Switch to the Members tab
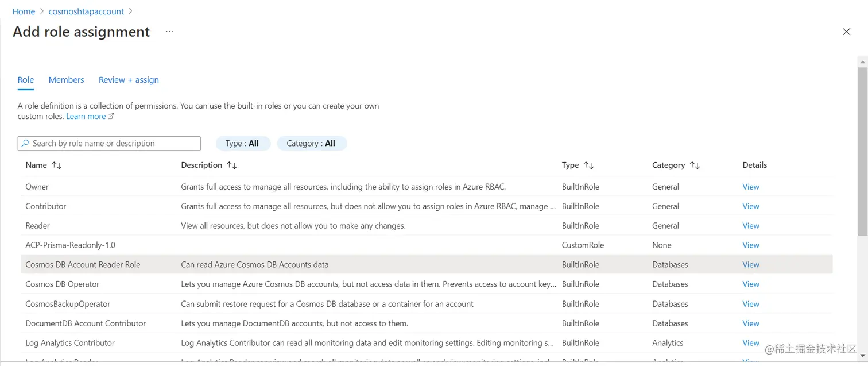 (67, 80)
